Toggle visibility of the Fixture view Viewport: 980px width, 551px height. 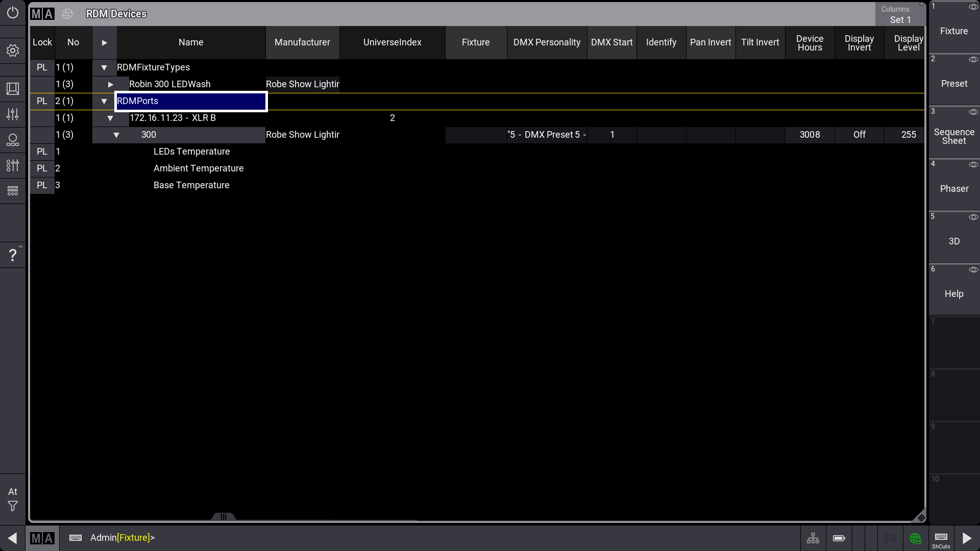(974, 7)
